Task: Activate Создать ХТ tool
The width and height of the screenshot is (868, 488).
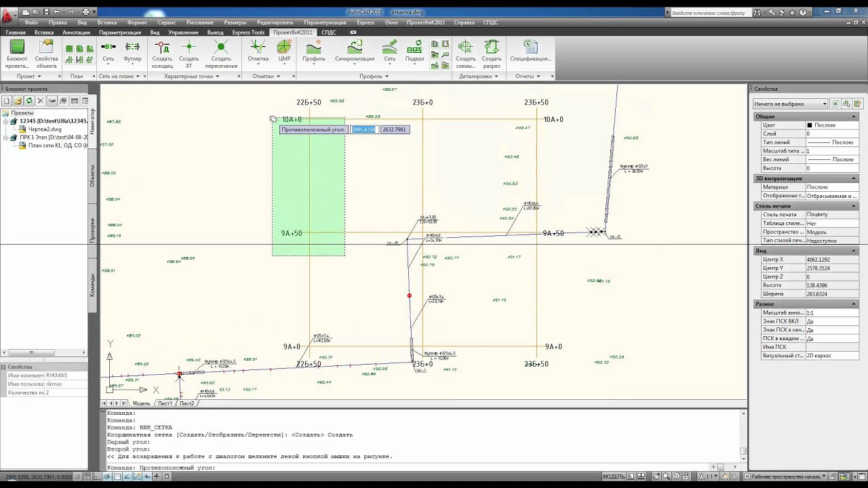Action: (x=189, y=54)
